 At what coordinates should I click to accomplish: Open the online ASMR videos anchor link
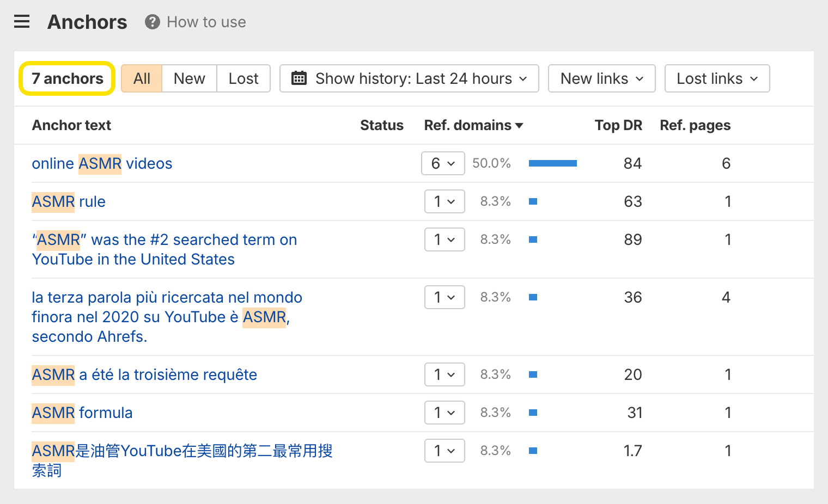[101, 163]
